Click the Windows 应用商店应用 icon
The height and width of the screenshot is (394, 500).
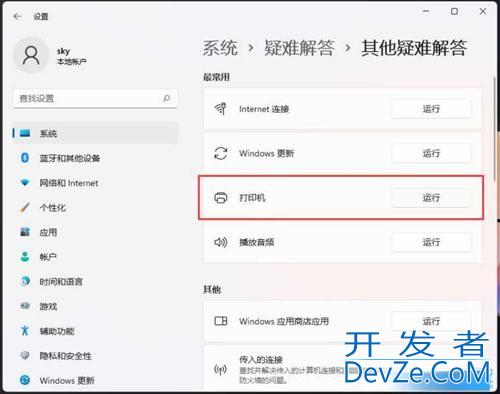[x=221, y=321]
